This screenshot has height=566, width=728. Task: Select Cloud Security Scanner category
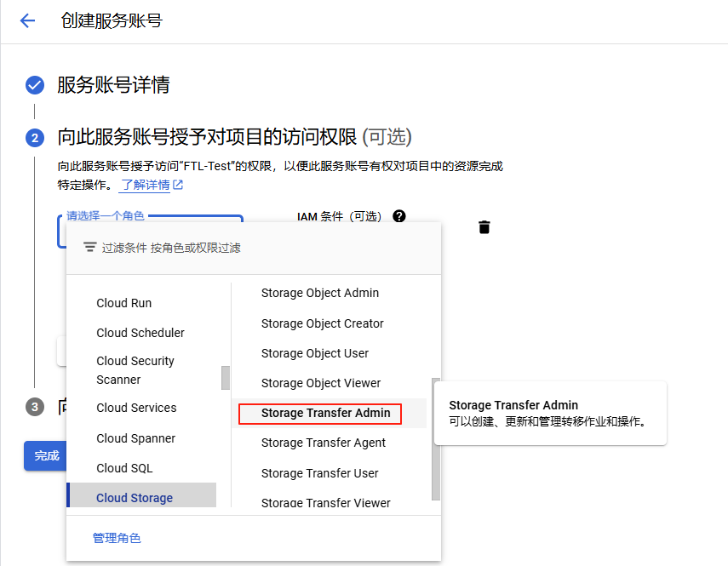135,370
